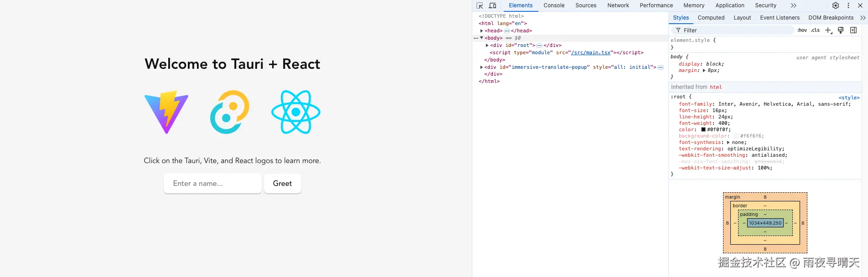The width and height of the screenshot is (868, 277).
Task: Switch to the Memory tab
Action: (694, 5)
